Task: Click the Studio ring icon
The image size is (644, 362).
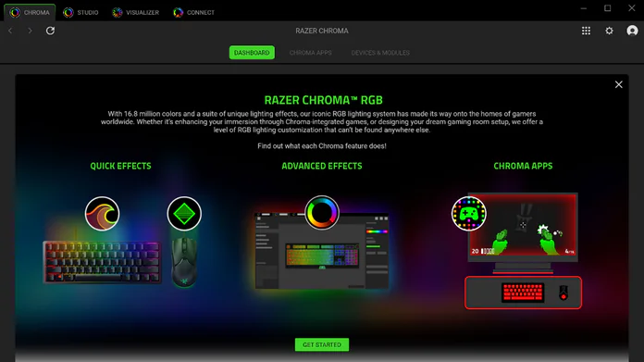Action: pos(68,12)
